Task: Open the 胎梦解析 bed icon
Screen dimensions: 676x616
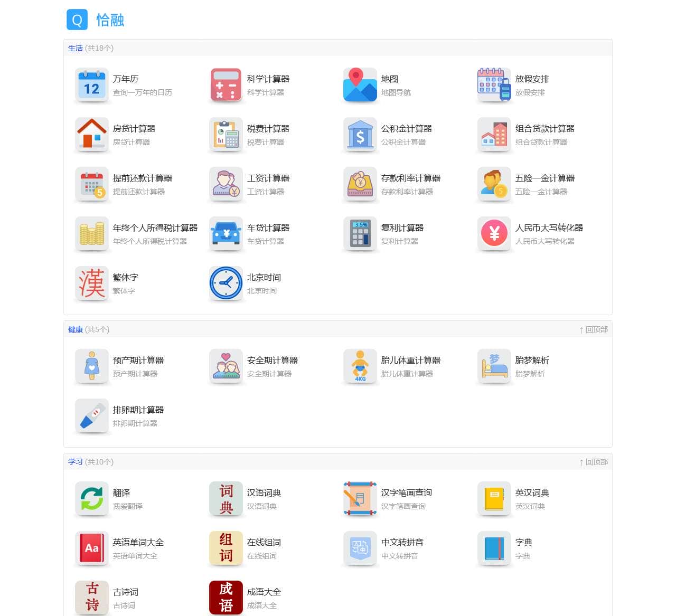Action: point(494,366)
